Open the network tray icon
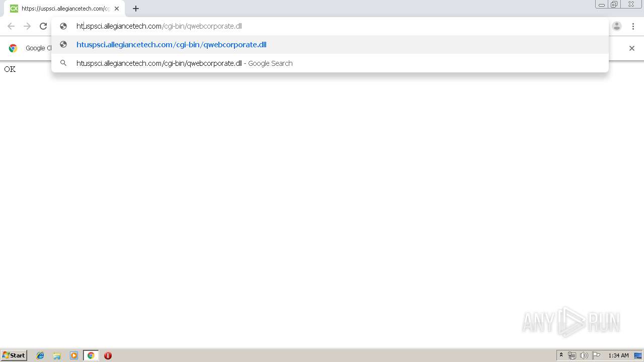The image size is (644, 362). (x=572, y=355)
